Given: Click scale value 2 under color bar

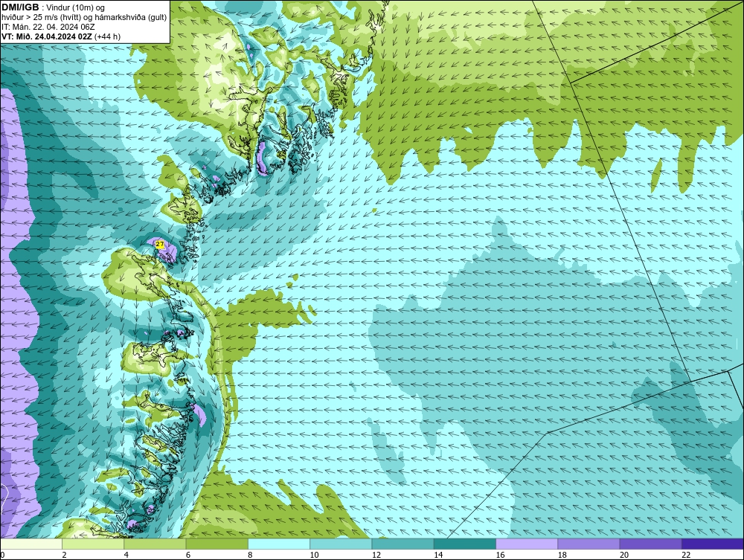Looking at the screenshot, I should pos(64,555).
